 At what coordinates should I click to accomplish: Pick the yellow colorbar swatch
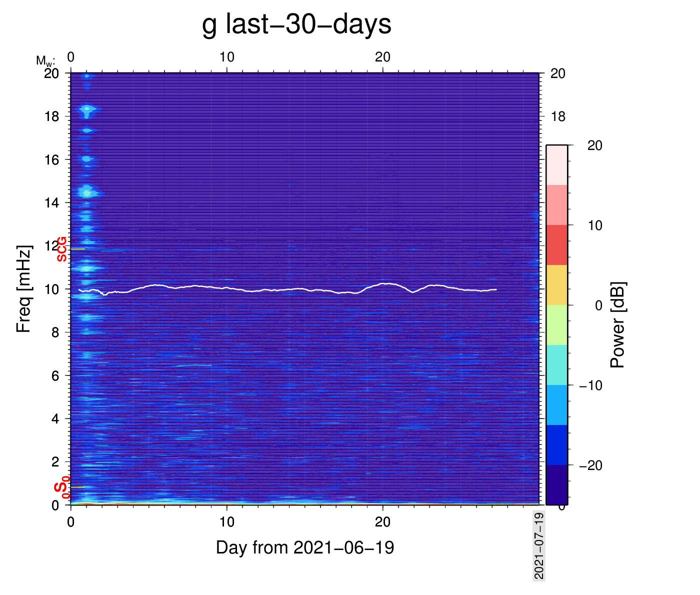[556, 285]
